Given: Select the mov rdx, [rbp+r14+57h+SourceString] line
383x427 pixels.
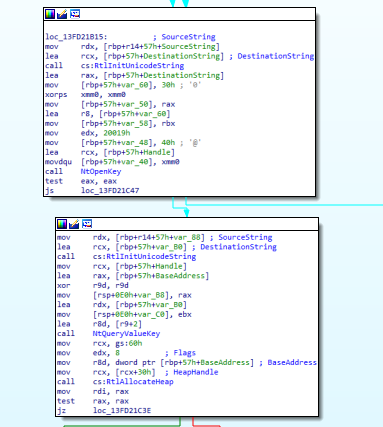Looking at the screenshot, I should (133, 46).
